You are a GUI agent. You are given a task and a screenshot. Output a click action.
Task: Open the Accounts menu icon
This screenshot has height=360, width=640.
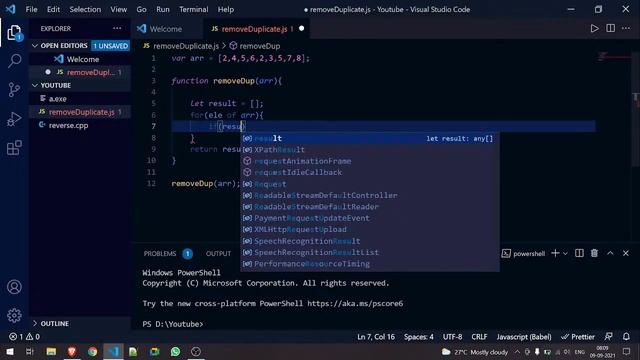coord(14,287)
